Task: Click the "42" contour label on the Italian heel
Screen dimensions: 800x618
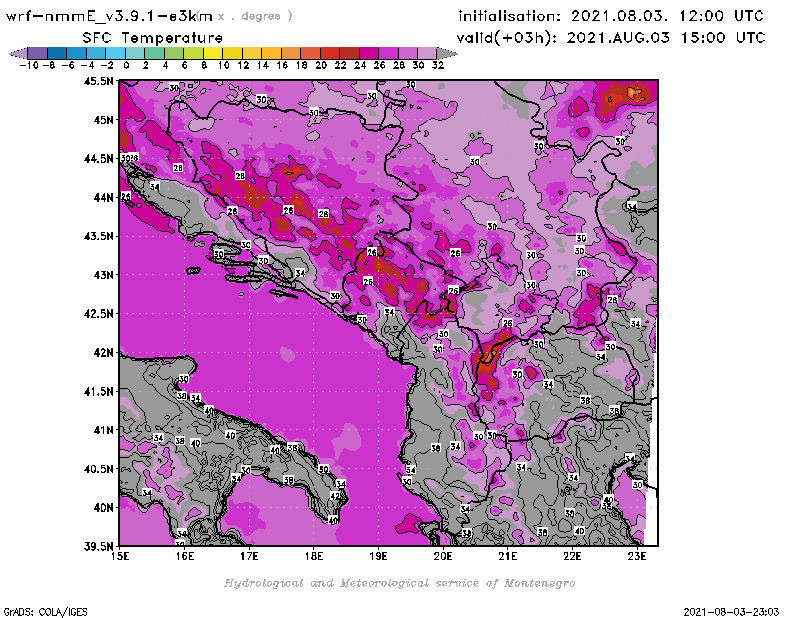Action: click(x=335, y=496)
